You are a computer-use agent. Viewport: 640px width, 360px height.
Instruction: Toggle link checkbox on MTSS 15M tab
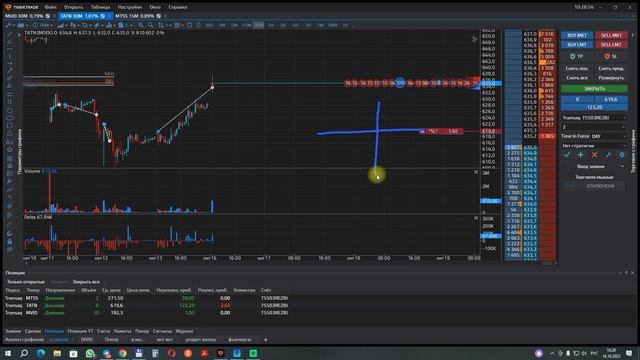pos(158,16)
